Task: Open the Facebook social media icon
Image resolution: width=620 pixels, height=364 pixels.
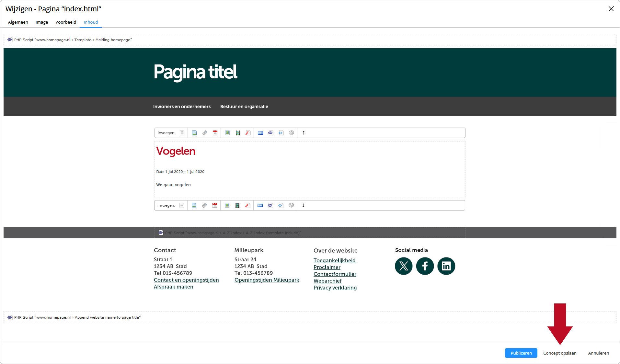Action: click(x=425, y=266)
